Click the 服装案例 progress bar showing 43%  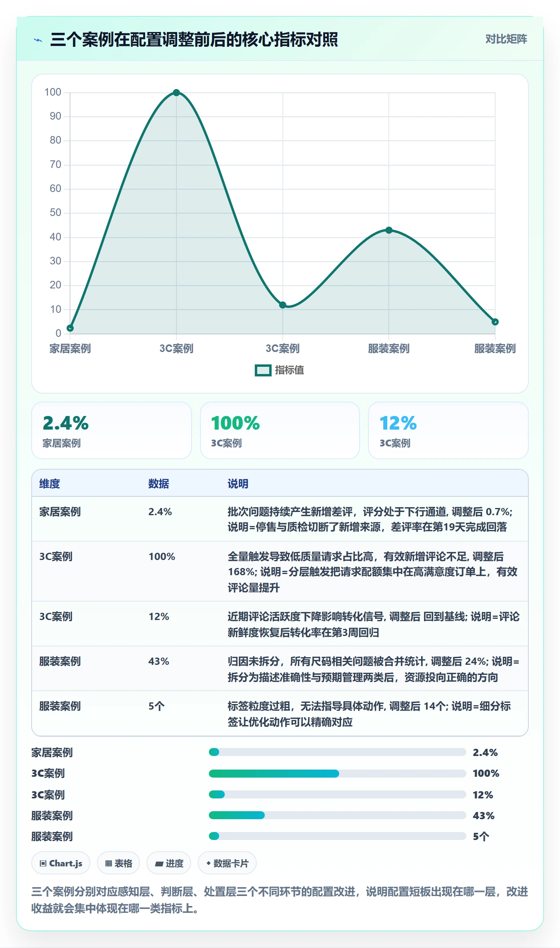click(x=337, y=815)
